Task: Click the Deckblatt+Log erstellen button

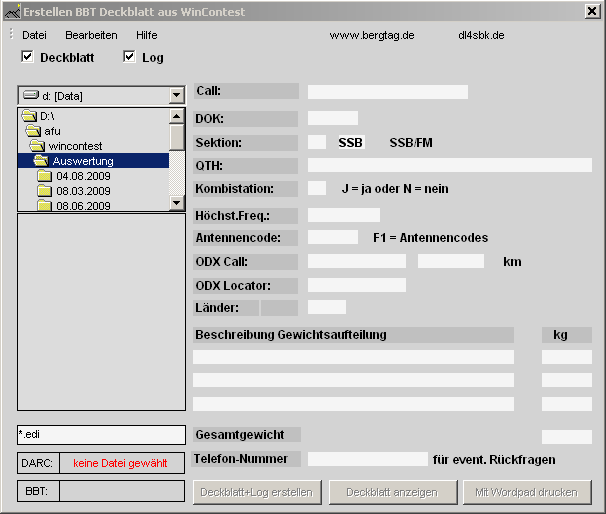Action: (257, 492)
